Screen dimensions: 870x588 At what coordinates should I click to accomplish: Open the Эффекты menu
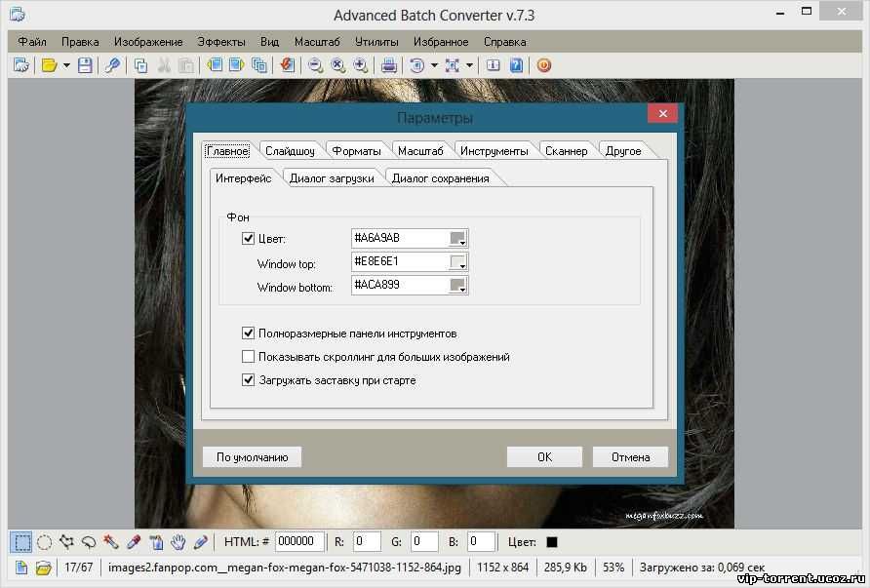[221, 42]
